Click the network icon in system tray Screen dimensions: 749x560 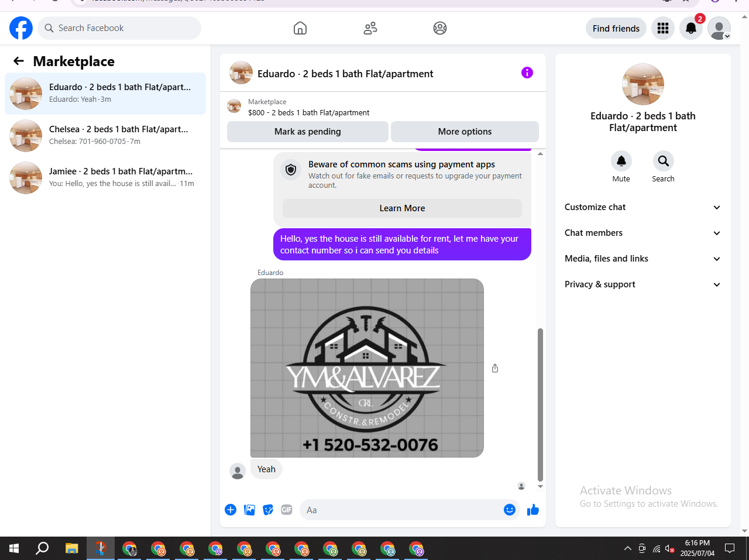click(x=657, y=548)
